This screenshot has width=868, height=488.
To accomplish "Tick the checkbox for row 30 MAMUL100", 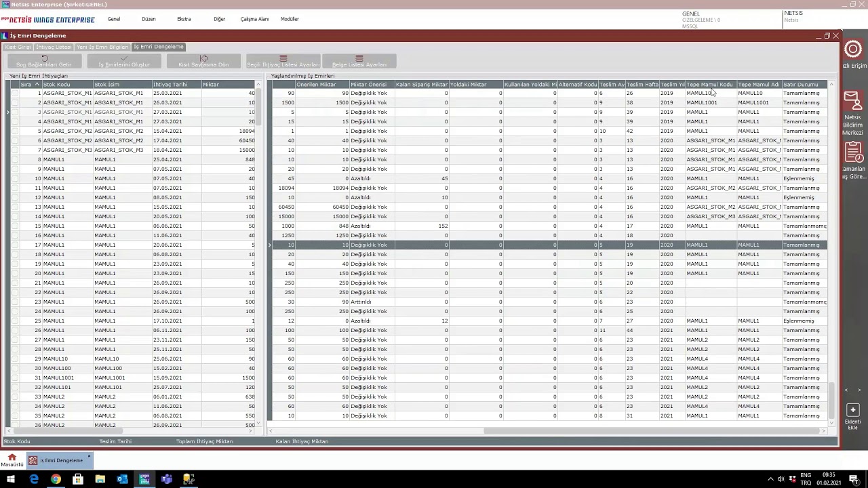I will [x=15, y=368].
